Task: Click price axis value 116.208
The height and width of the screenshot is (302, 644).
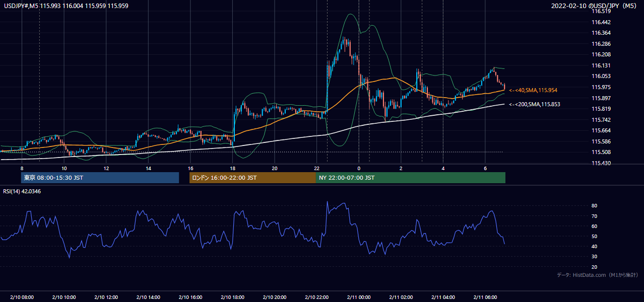Action: 601,54
